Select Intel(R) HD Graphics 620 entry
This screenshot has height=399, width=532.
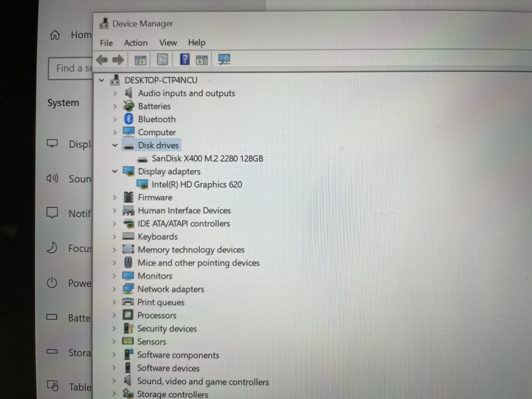[x=197, y=184]
